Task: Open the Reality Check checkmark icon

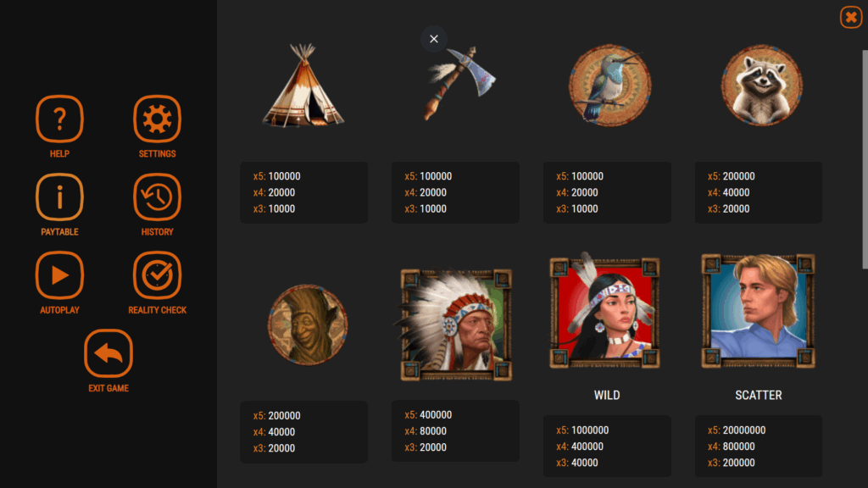Action: pyautogui.click(x=157, y=275)
